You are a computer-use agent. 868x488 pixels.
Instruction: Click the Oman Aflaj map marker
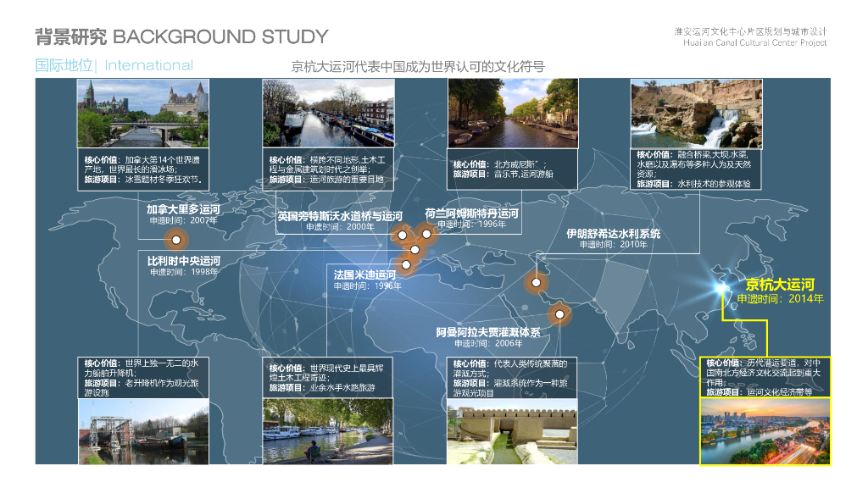click(x=559, y=314)
